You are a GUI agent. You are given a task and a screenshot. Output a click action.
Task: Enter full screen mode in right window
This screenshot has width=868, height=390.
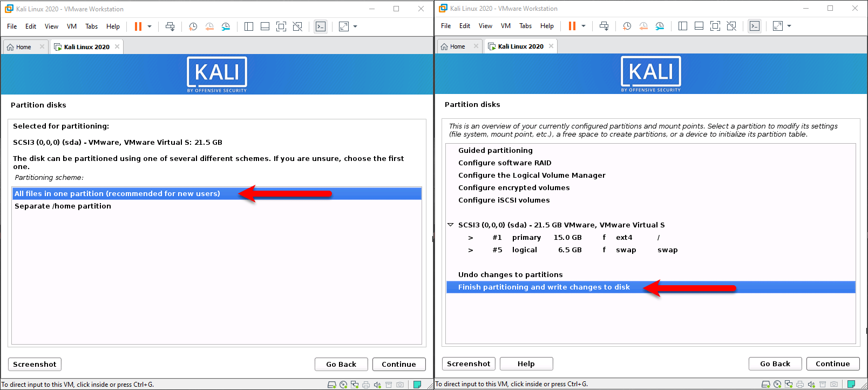point(715,26)
